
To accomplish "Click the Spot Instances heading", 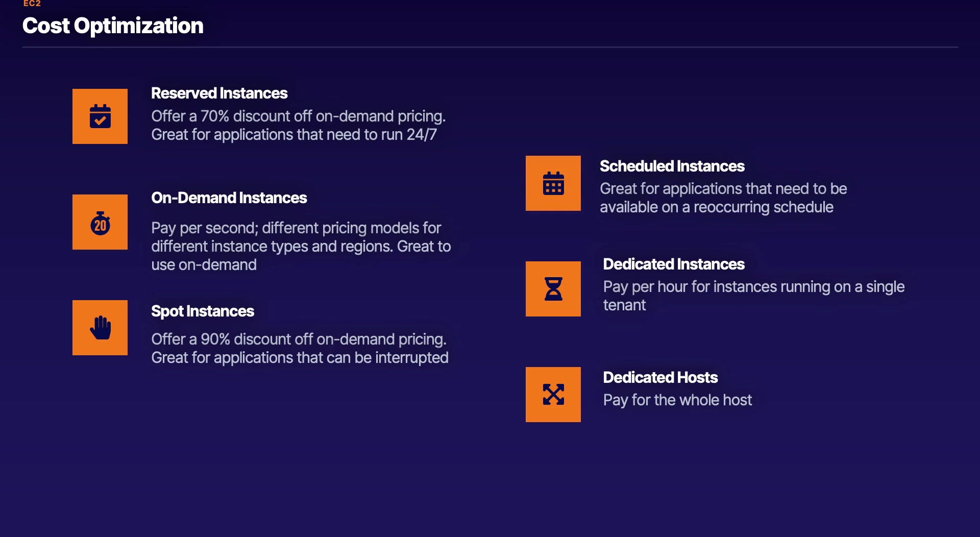I will (x=203, y=311).
